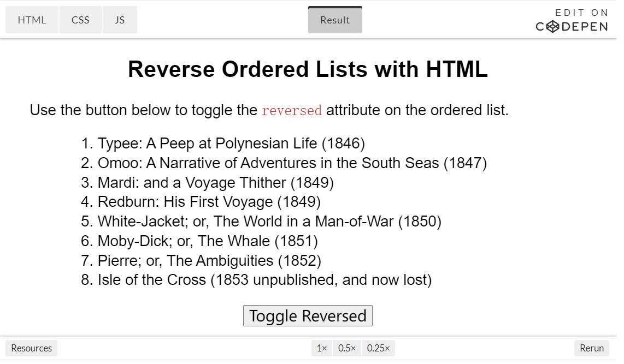624x364 pixels.
Task: Switch to the CSS tab
Action: tap(80, 20)
